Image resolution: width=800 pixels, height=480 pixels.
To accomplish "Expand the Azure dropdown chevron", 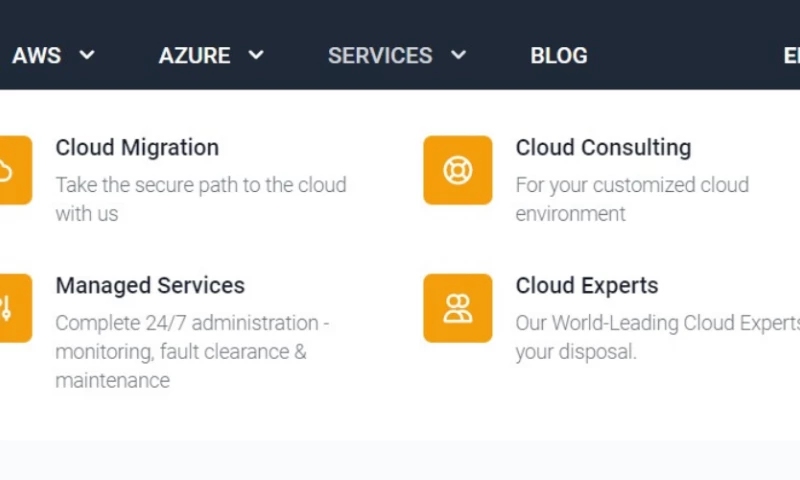I will coord(256,55).
